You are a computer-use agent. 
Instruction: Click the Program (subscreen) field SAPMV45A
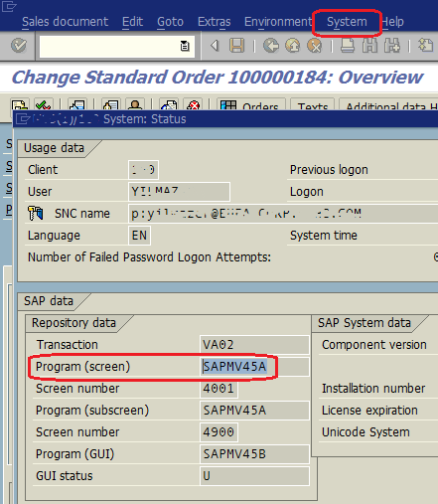[x=254, y=411]
